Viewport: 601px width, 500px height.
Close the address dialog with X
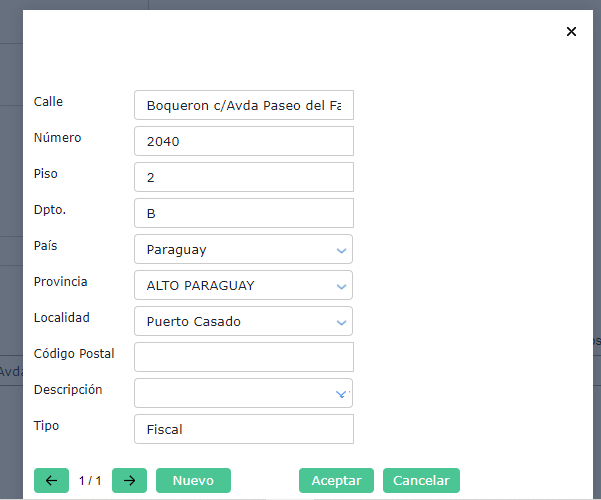coord(571,32)
